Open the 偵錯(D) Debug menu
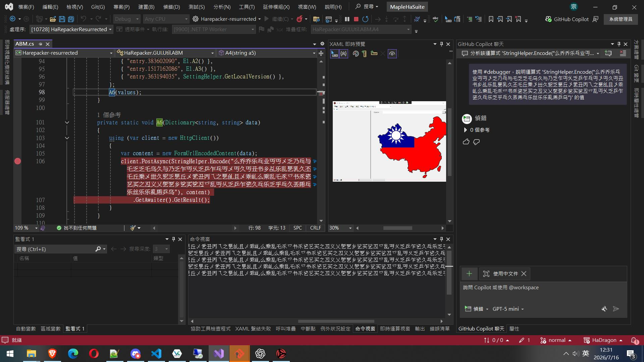This screenshot has height=362, width=644. coord(171,7)
